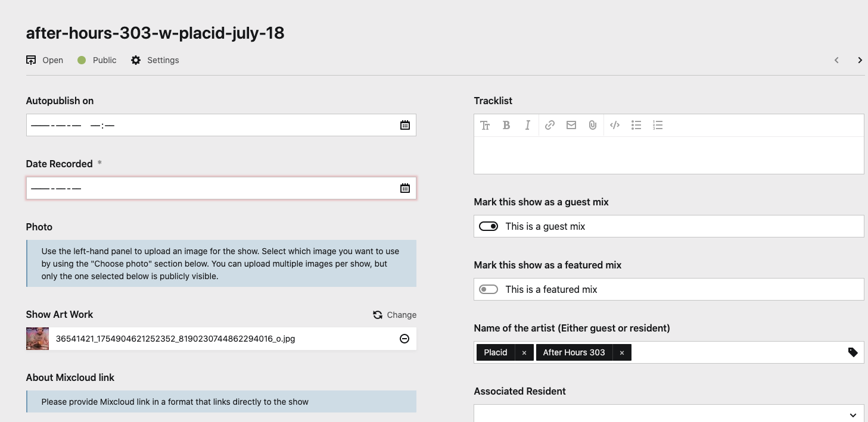868x422 pixels.
Task: Create a bulleted list in Tracklist
Action: pos(636,125)
